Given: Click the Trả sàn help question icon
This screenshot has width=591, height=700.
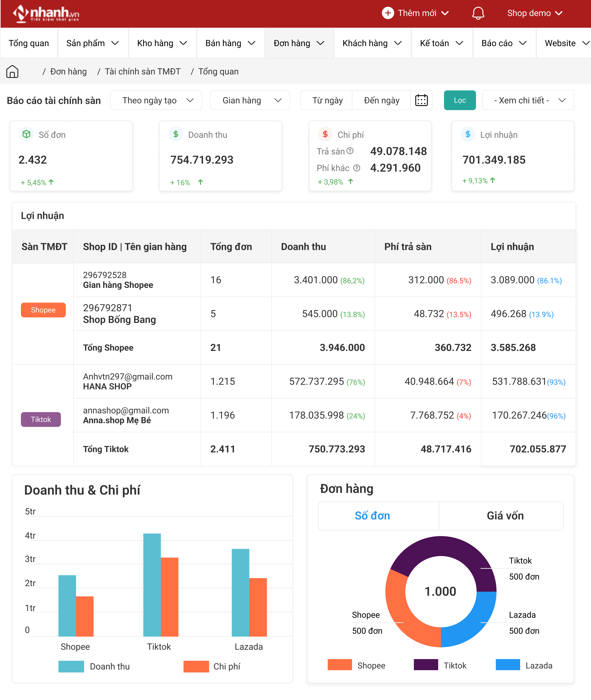Looking at the screenshot, I should 350,151.
